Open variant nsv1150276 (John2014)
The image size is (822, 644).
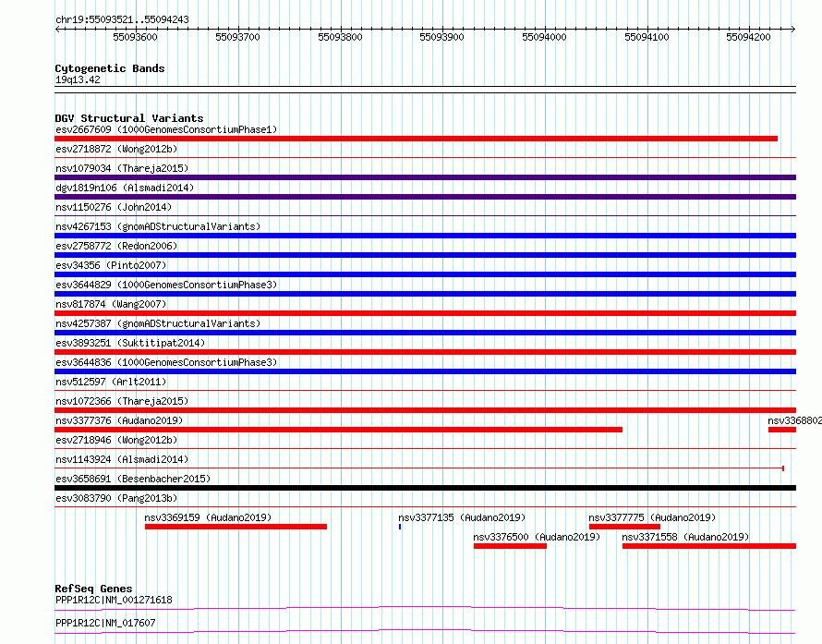(114, 207)
